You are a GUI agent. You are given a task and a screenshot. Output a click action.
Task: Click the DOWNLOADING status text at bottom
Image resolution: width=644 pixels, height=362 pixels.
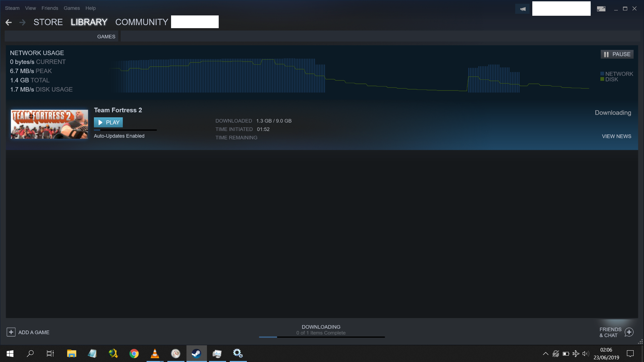tap(321, 327)
